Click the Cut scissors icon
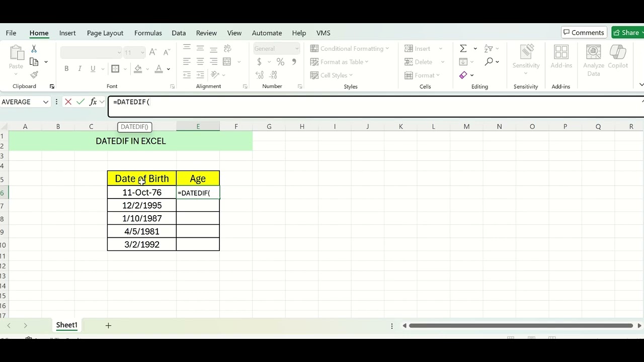The image size is (644, 362). click(x=34, y=49)
